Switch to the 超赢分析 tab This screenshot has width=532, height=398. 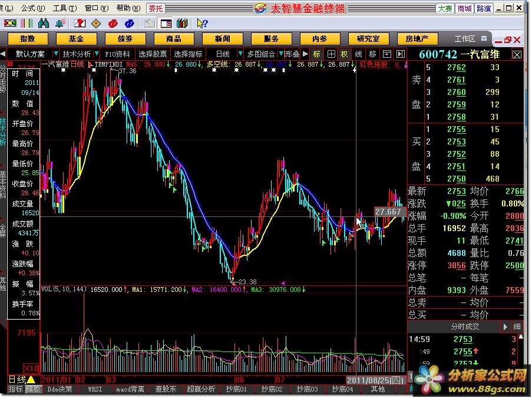coord(201,389)
